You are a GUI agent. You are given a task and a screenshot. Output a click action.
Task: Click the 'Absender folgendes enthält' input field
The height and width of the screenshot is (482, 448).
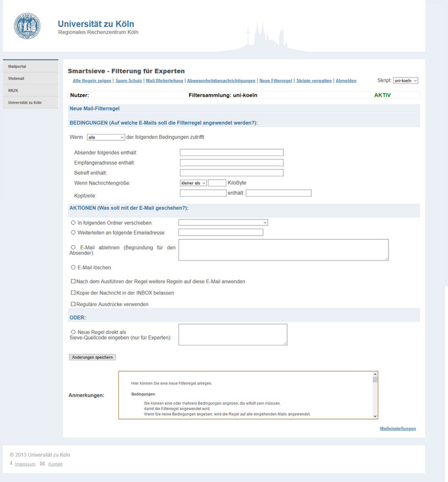(x=232, y=152)
